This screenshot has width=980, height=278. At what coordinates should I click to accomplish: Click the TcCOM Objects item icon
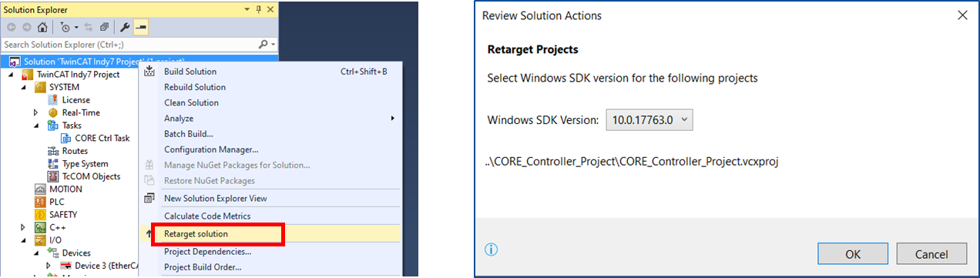(53, 176)
